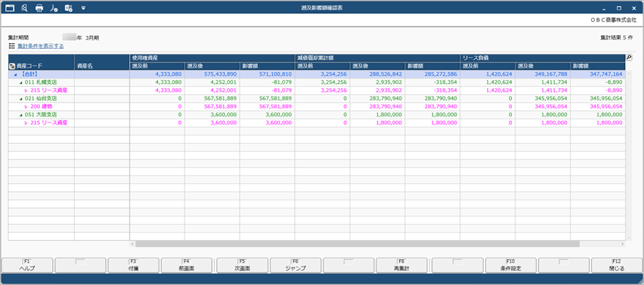Select the cell 349,167,788
This screenshot has width=644, height=285.
pyautogui.click(x=543, y=74)
